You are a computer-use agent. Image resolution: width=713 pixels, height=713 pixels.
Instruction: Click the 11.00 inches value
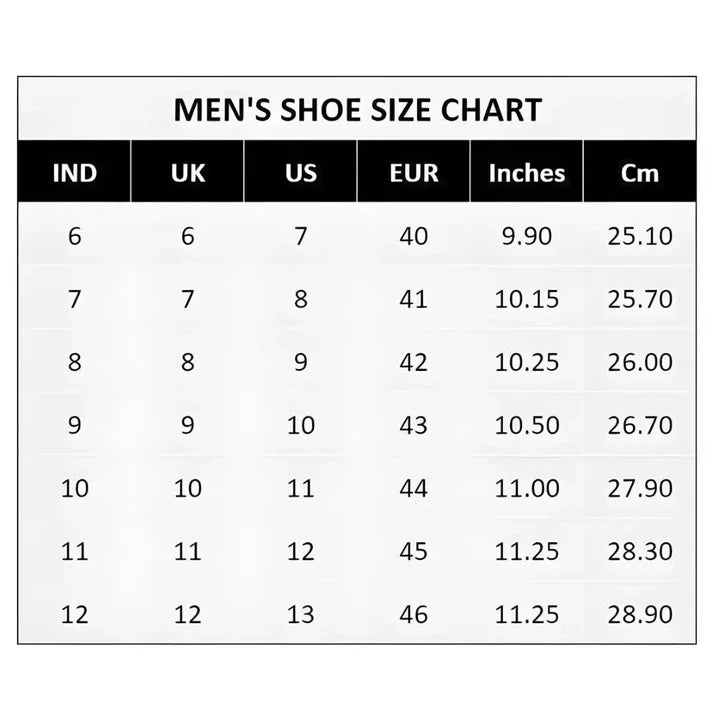(526, 489)
